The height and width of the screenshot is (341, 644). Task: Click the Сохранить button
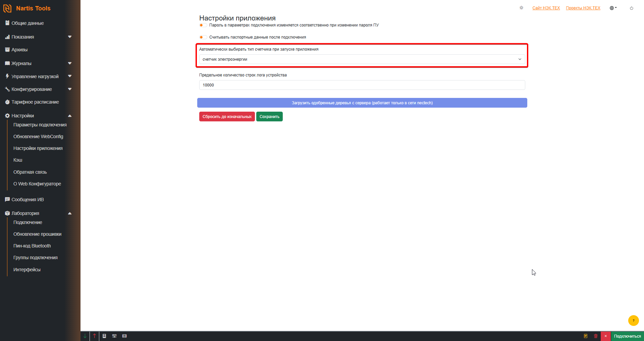click(269, 116)
